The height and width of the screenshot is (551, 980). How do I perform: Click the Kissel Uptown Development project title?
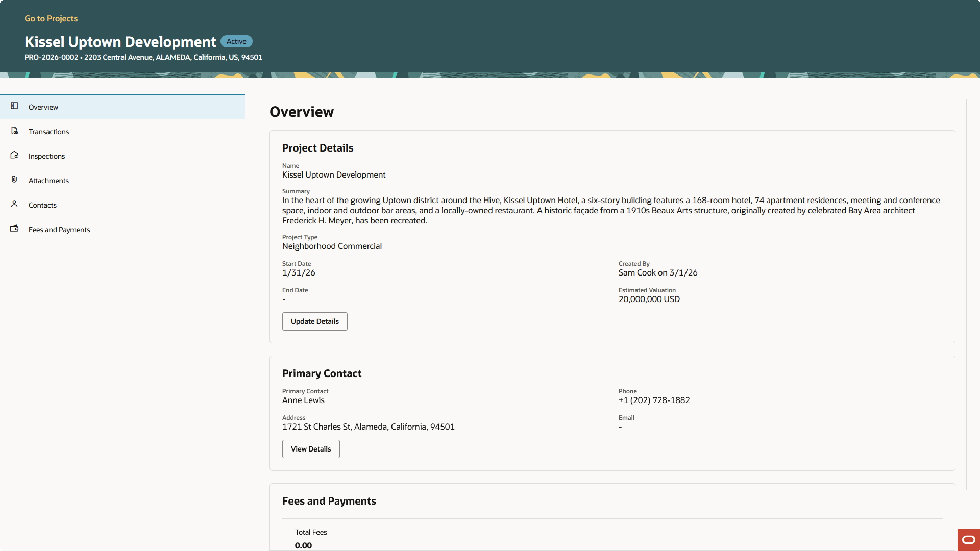(119, 42)
